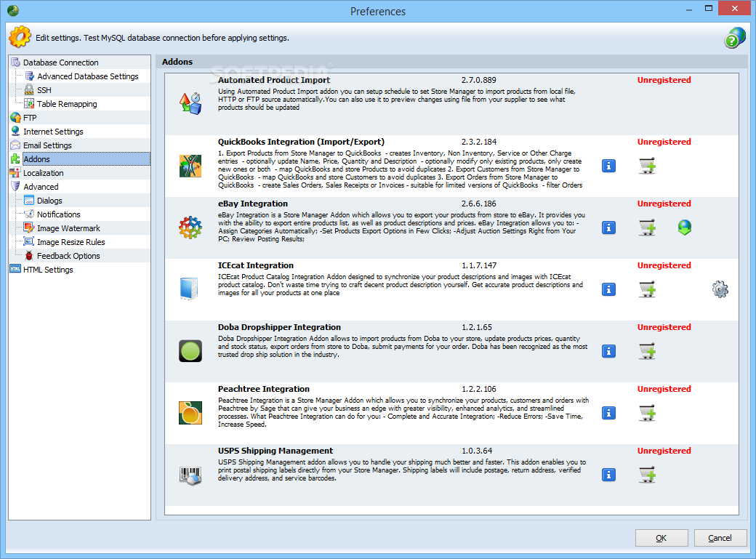Click the Peachtree Integration peach logo
Viewport: 756px width, 559px height.
(190, 413)
